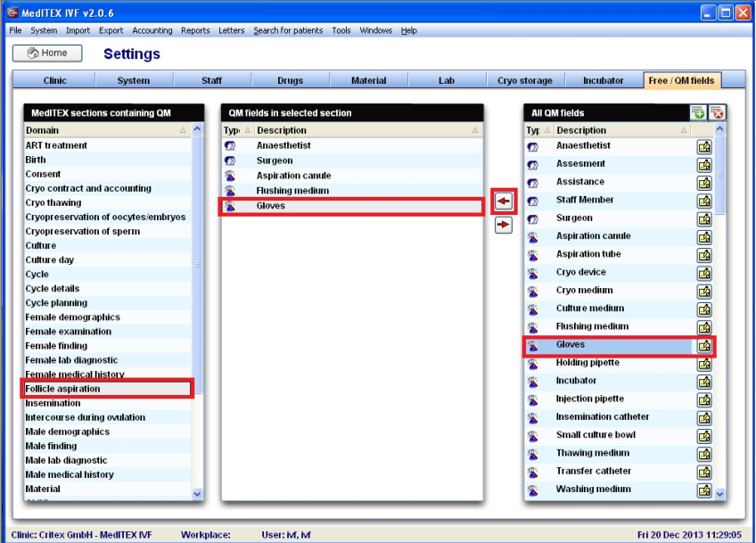Open the Help menu
Image resolution: width=756 pixels, height=543 pixels.
[x=409, y=30]
